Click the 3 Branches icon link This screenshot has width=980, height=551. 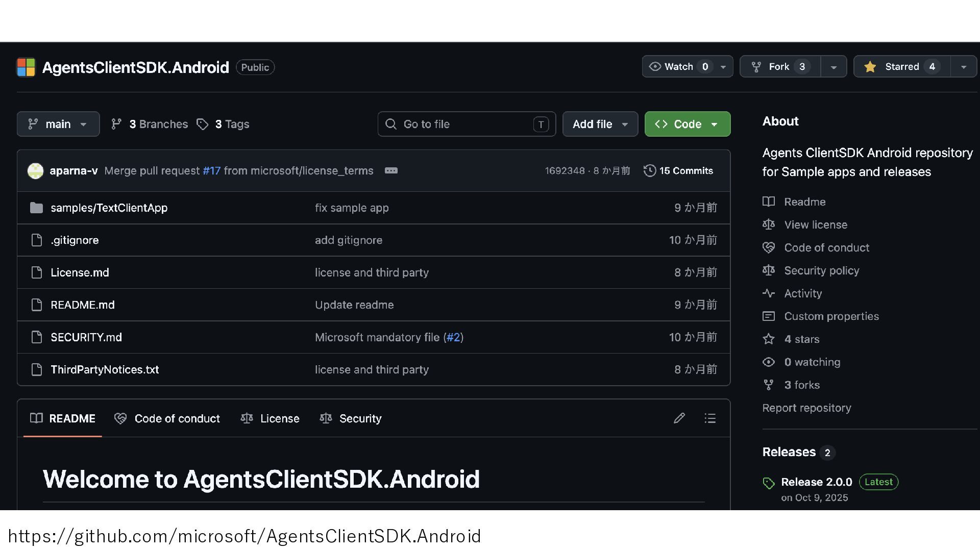150,124
